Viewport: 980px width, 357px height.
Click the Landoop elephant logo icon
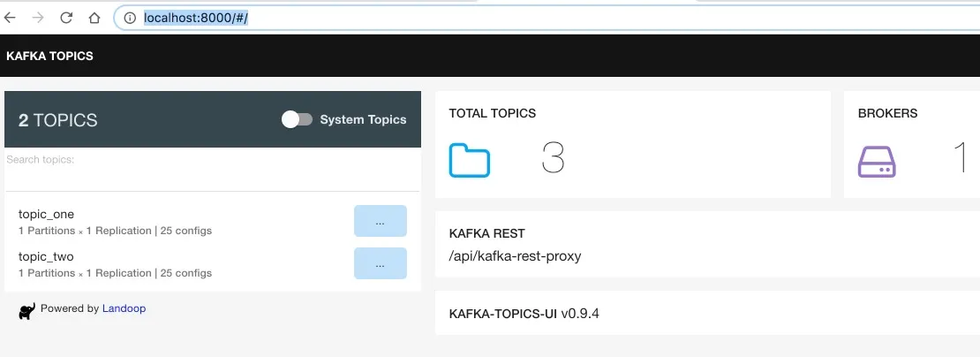[26, 310]
